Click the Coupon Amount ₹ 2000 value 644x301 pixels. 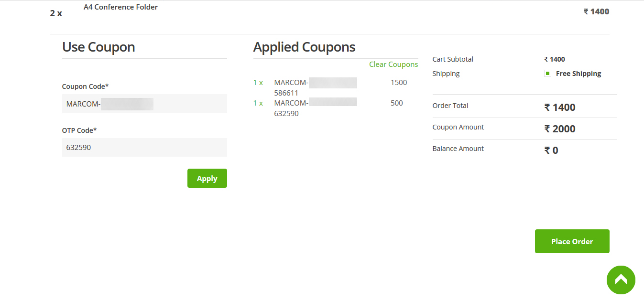click(560, 129)
